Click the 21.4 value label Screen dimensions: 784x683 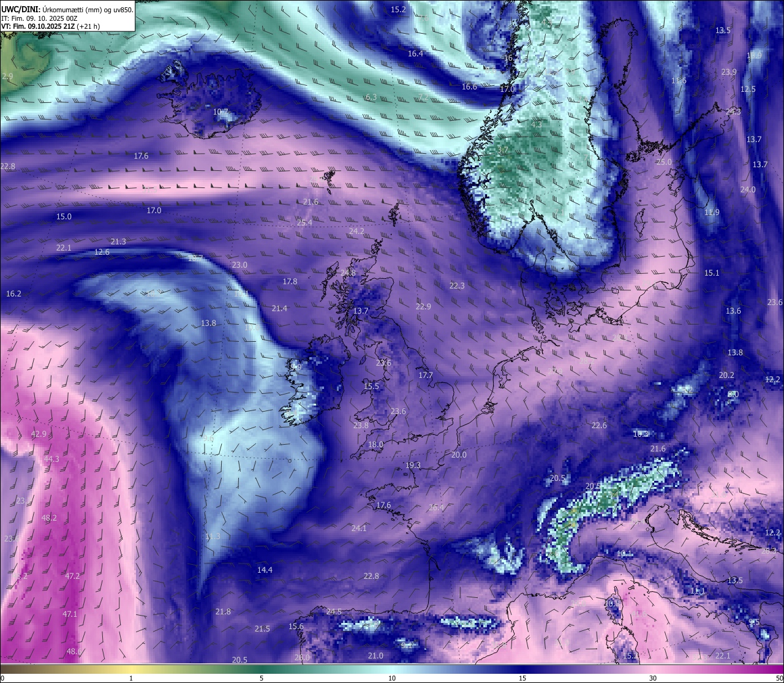coord(279,309)
